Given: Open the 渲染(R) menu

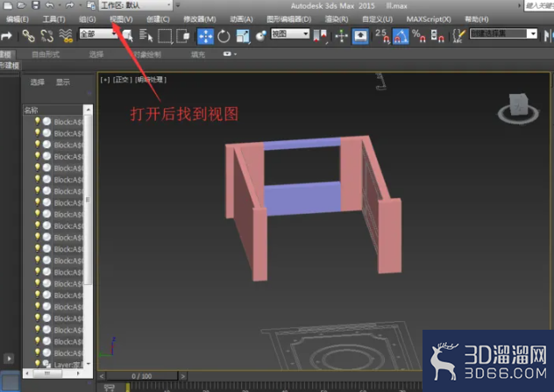Looking at the screenshot, I should point(337,19).
